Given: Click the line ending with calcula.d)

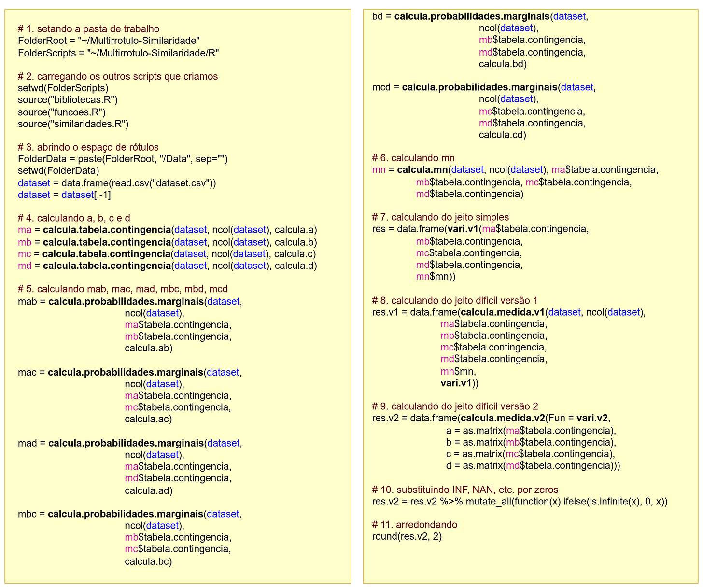Looking at the screenshot, I should 168,266.
